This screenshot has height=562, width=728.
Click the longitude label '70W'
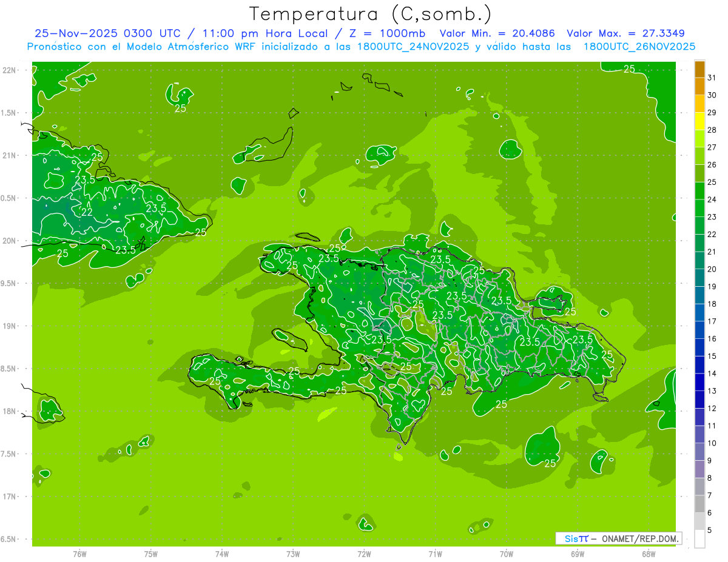click(x=507, y=554)
